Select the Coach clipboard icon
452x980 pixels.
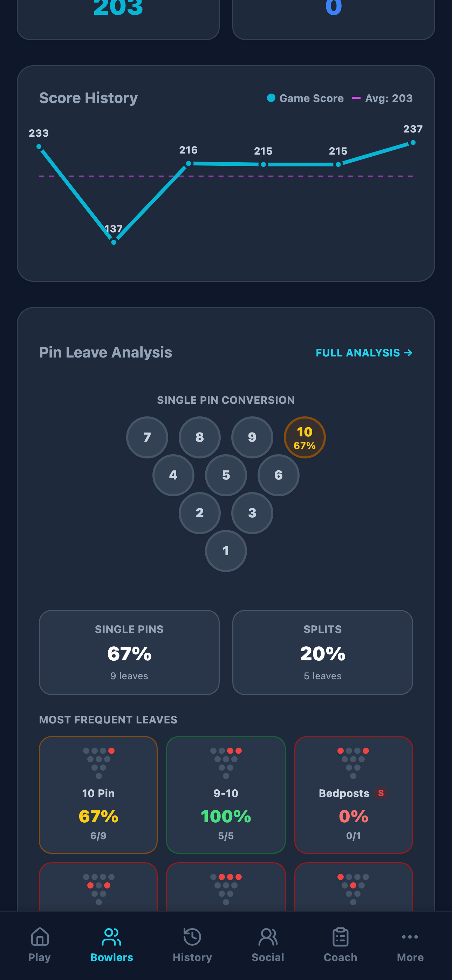click(x=340, y=937)
